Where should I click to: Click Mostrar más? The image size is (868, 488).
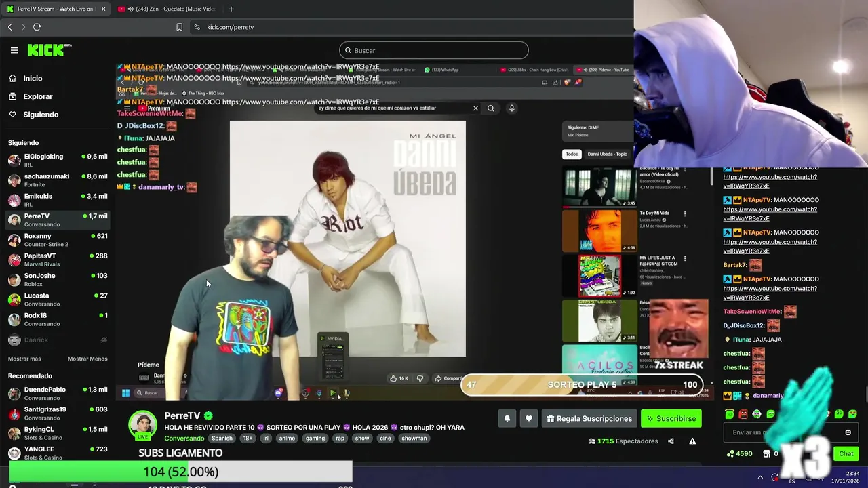pos(24,359)
